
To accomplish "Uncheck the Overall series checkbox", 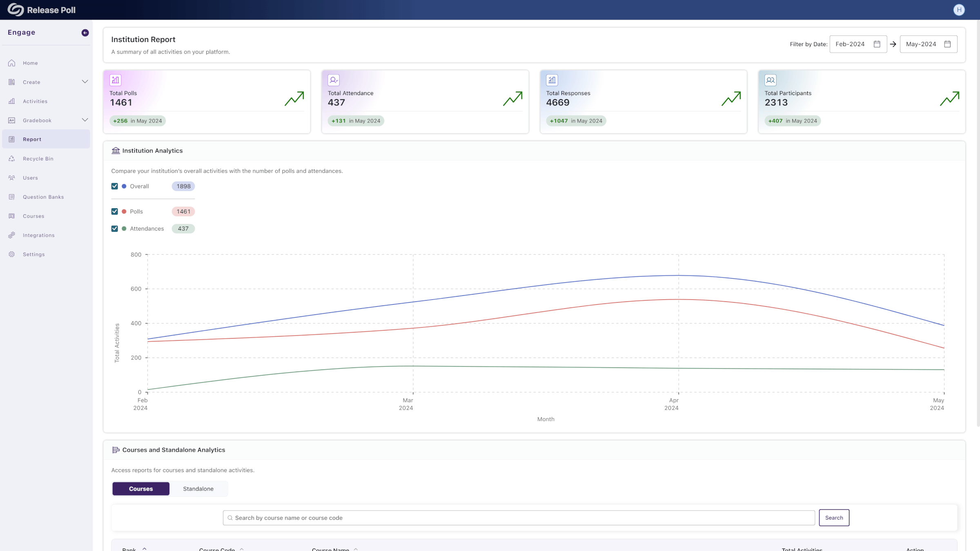I will (x=115, y=186).
